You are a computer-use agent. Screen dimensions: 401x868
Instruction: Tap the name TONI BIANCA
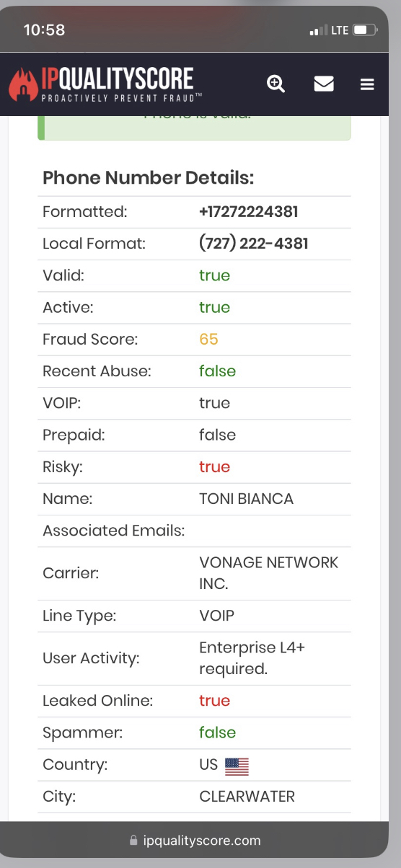pos(246,498)
